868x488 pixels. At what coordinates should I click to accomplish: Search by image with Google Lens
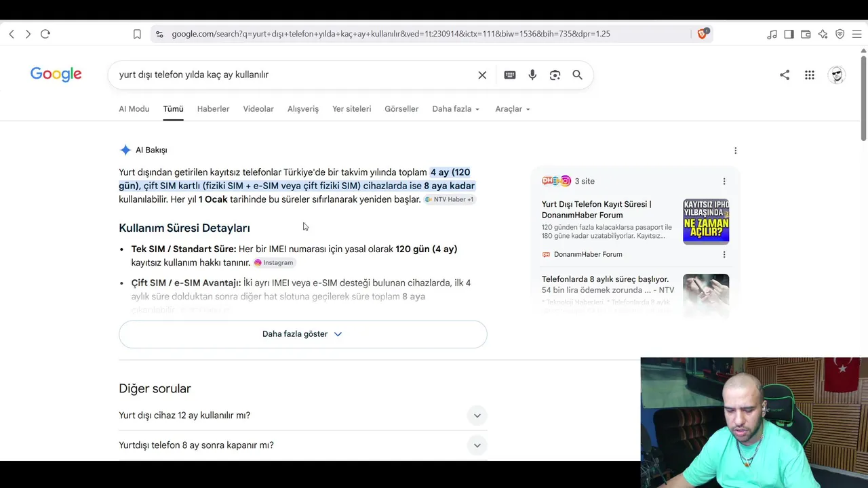click(x=555, y=75)
